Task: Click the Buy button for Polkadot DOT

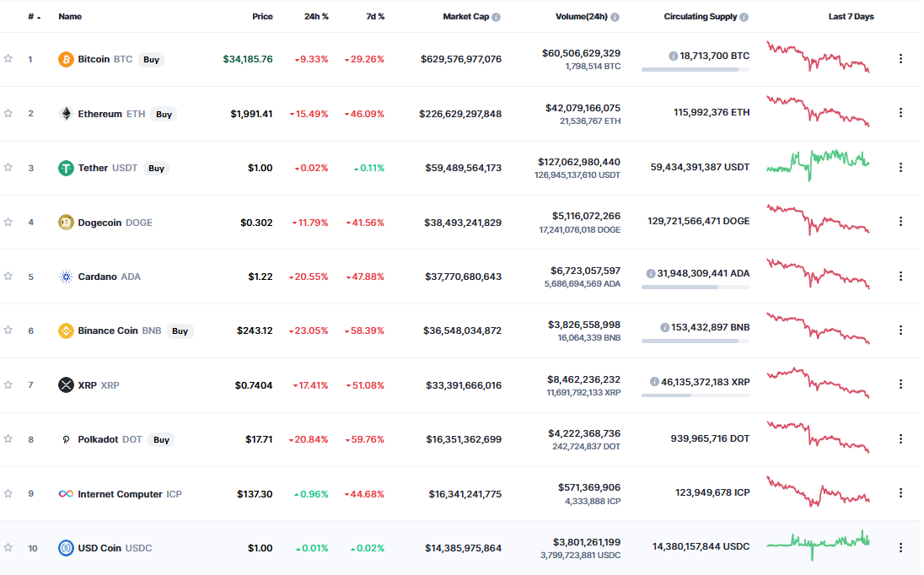Action: [162, 439]
